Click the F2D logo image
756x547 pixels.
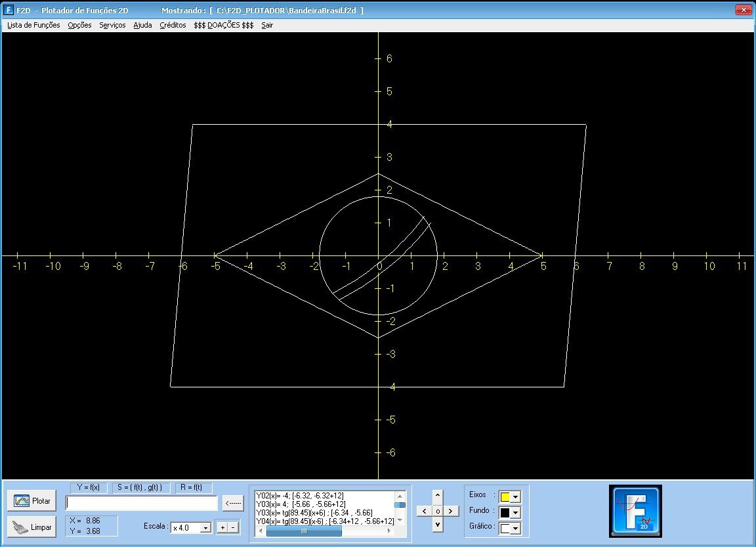pos(635,512)
